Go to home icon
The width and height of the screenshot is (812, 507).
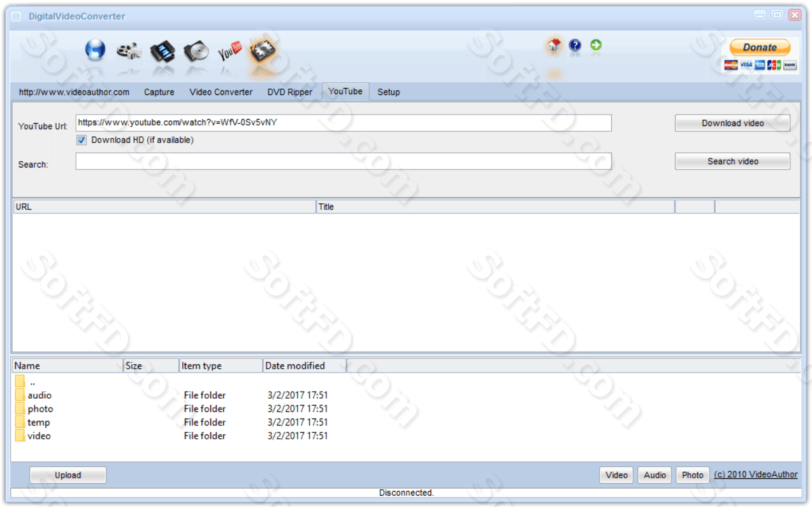click(555, 45)
